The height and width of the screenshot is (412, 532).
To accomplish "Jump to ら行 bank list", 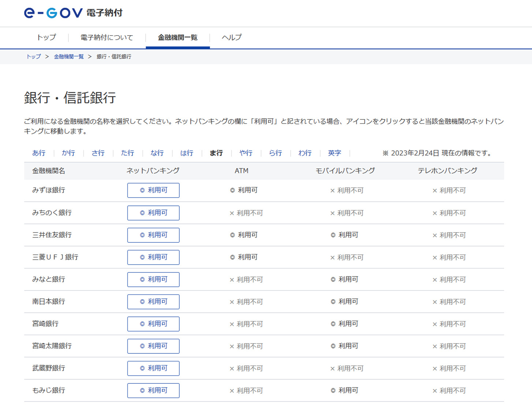I will tap(276, 153).
